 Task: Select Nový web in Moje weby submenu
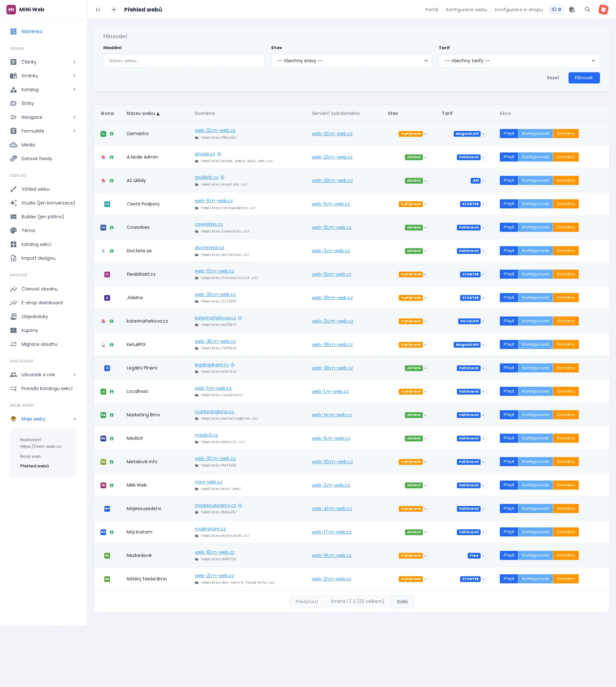pos(30,457)
